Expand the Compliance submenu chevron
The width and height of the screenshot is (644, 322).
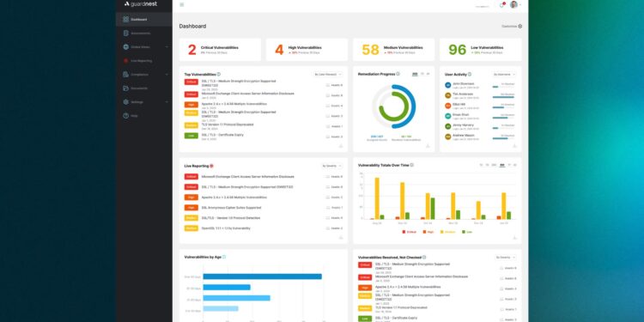[x=167, y=75]
